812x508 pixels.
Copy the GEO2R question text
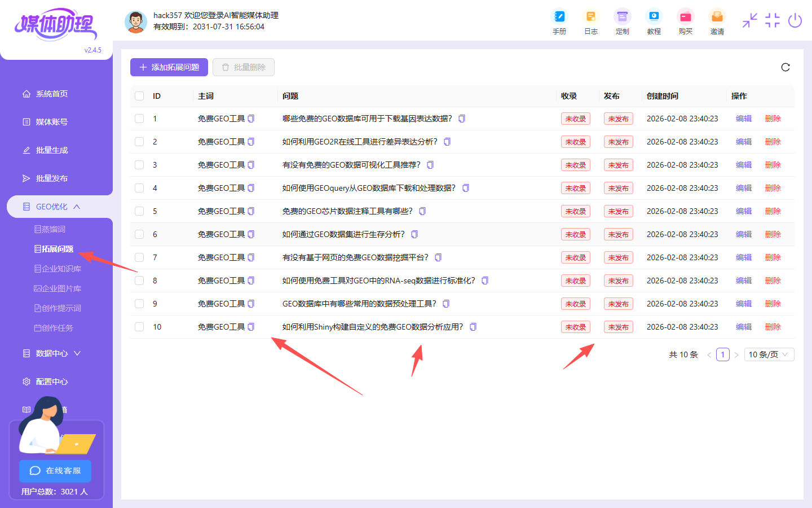point(447,142)
